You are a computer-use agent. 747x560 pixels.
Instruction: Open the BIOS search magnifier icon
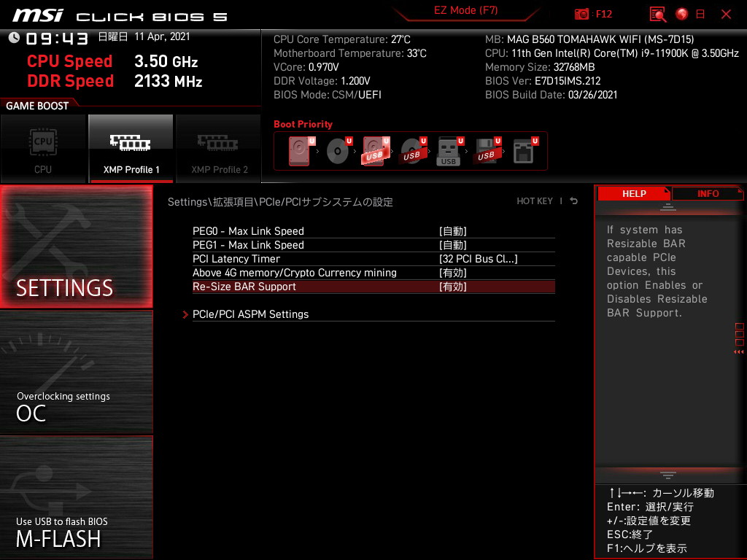(x=658, y=14)
